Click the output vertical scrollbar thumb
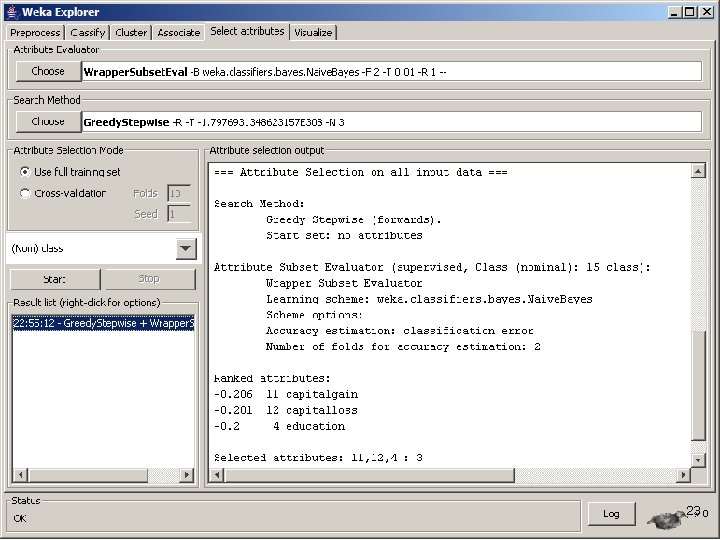 (698, 384)
